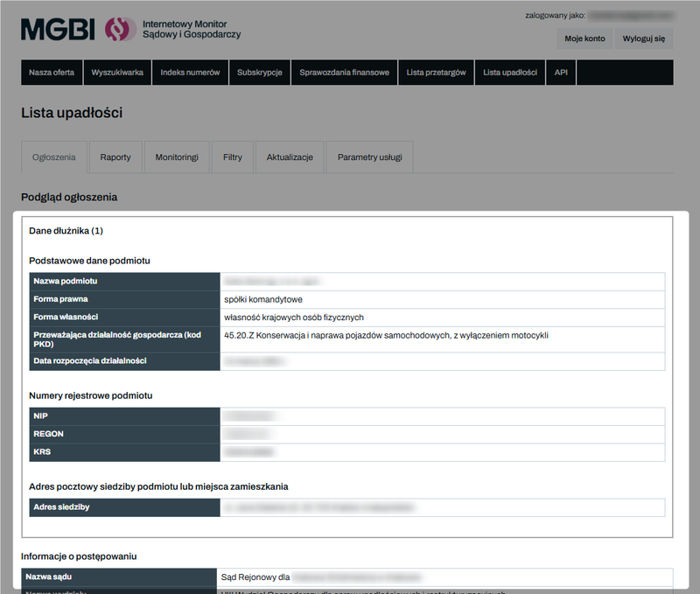700x594 pixels.
Task: Navigate to Sprawozdania finansowe
Action: (344, 73)
